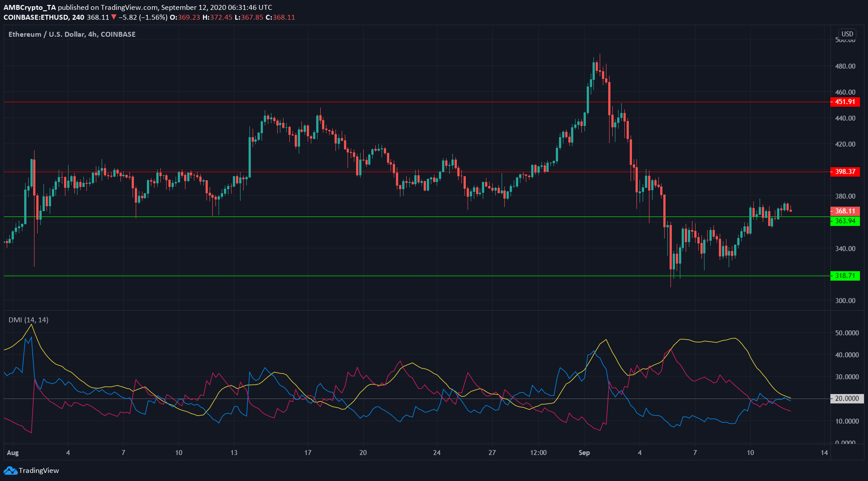
Task: Click the 368.11 current price label
Action: point(845,211)
